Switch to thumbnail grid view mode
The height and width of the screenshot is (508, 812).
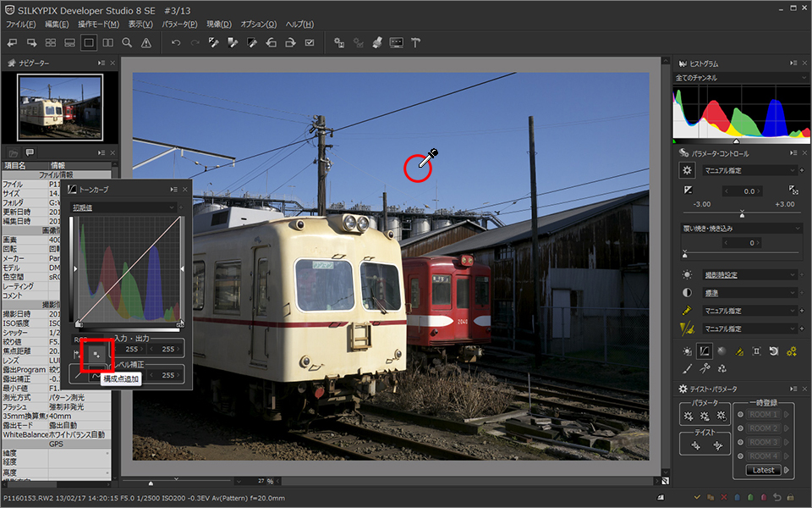click(x=50, y=42)
